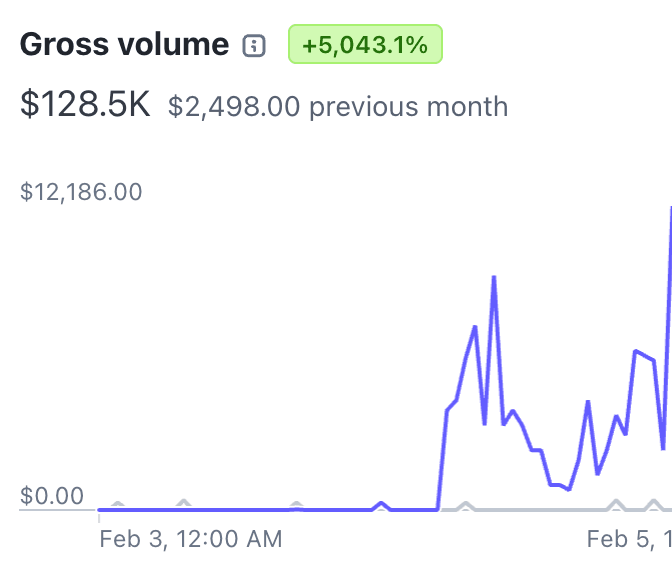Click the tallest purple peak mid-chart

pos(494,277)
